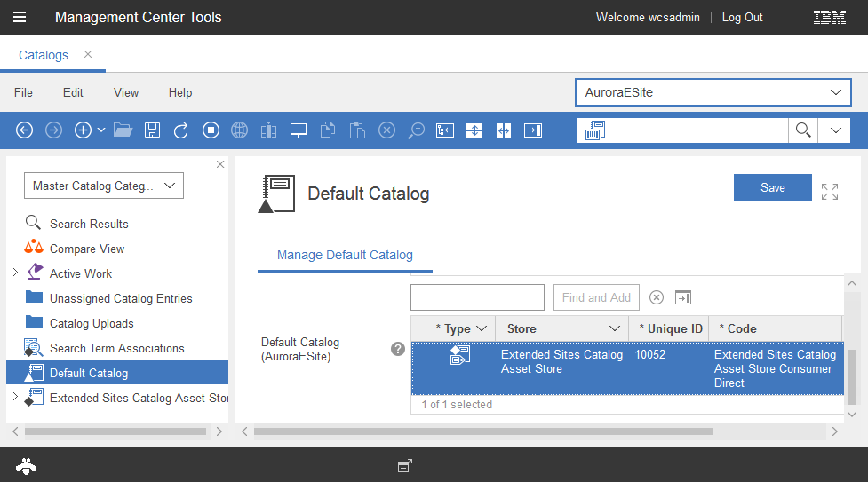Open the File menu
Image resolution: width=868 pixels, height=482 pixels.
click(23, 93)
